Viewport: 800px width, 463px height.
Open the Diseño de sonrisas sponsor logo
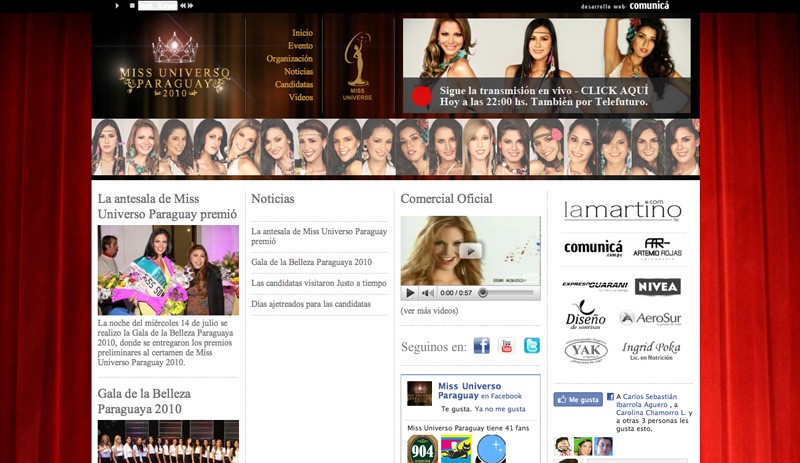point(586,315)
